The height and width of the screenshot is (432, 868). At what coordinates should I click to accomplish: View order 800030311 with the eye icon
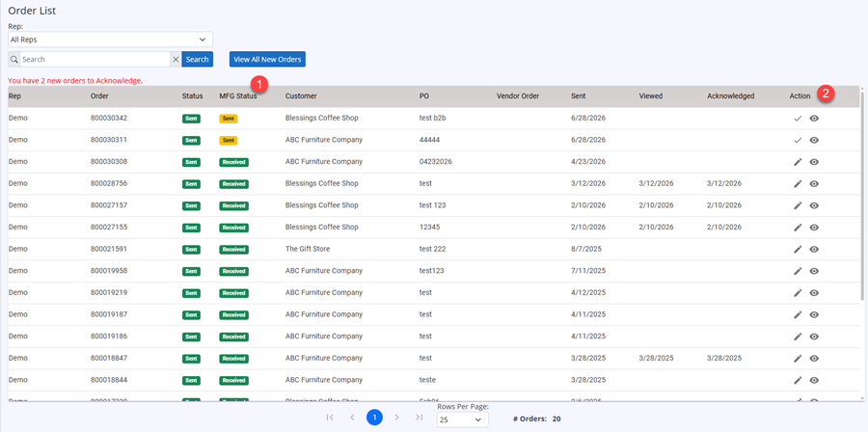(x=814, y=140)
